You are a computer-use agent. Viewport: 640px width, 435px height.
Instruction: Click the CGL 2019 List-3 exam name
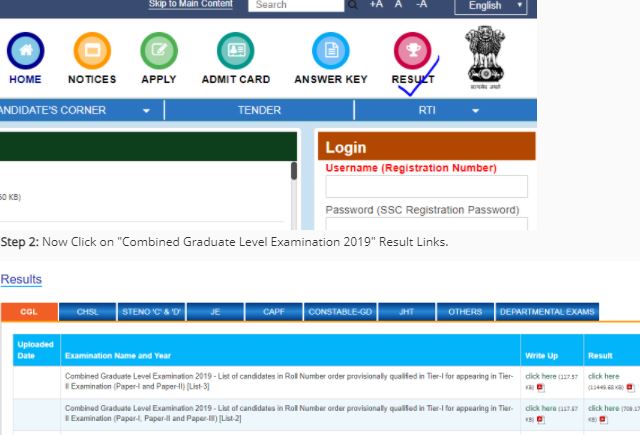click(x=289, y=381)
